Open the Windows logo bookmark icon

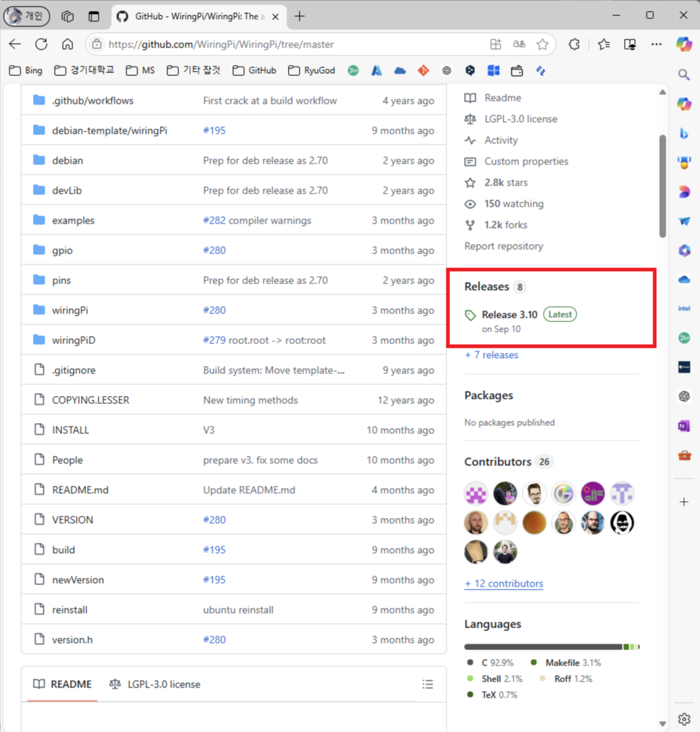coord(493,70)
